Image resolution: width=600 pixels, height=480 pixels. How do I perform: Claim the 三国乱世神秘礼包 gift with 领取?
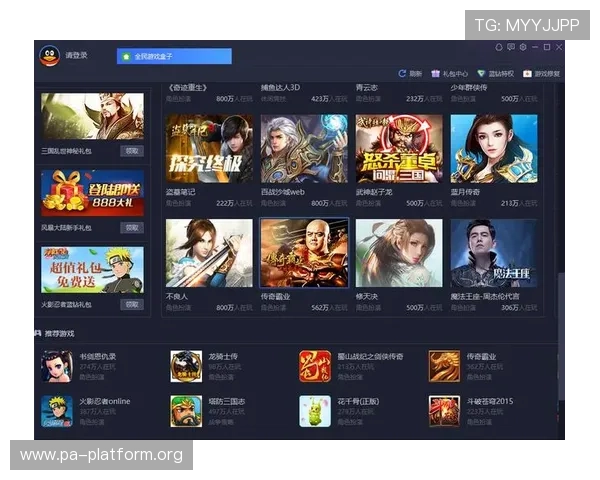[x=132, y=151]
